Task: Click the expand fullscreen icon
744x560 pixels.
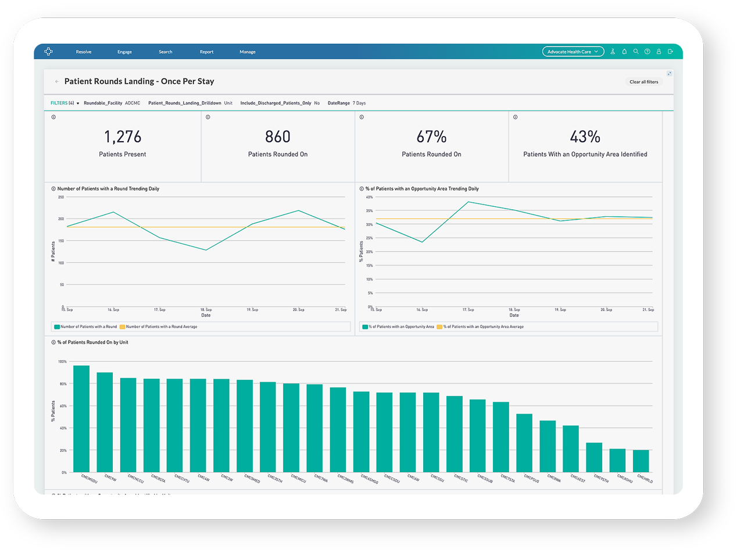Action: pos(669,73)
